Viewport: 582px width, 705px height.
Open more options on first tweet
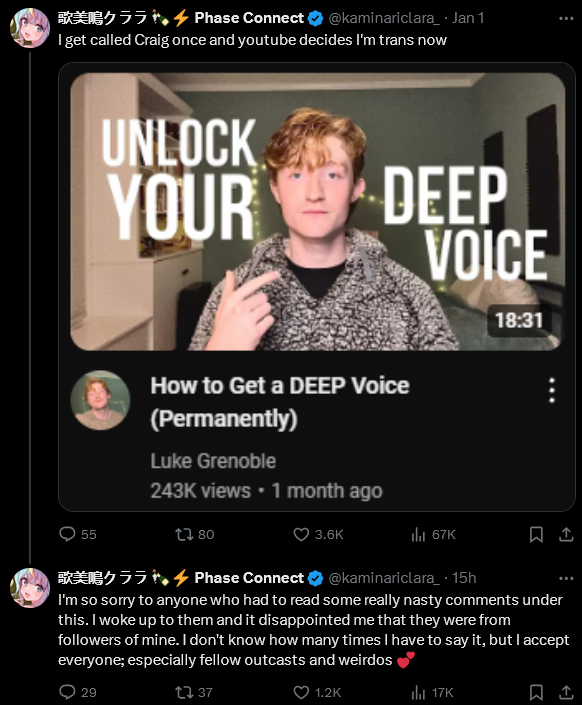pos(566,18)
